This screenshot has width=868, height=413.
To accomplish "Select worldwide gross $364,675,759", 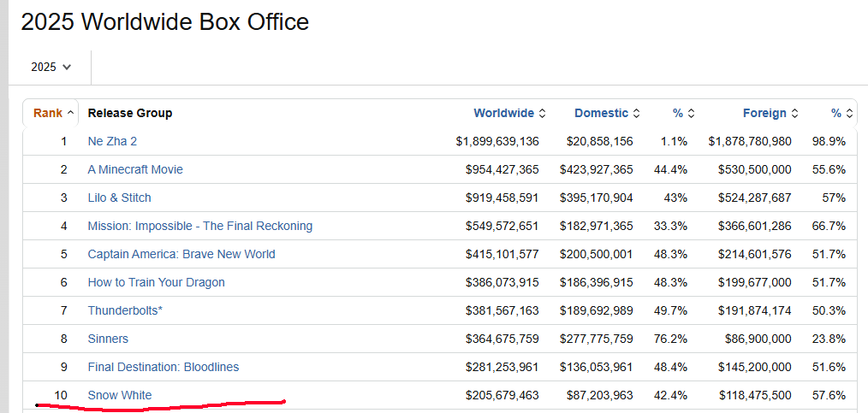I will [502, 339].
